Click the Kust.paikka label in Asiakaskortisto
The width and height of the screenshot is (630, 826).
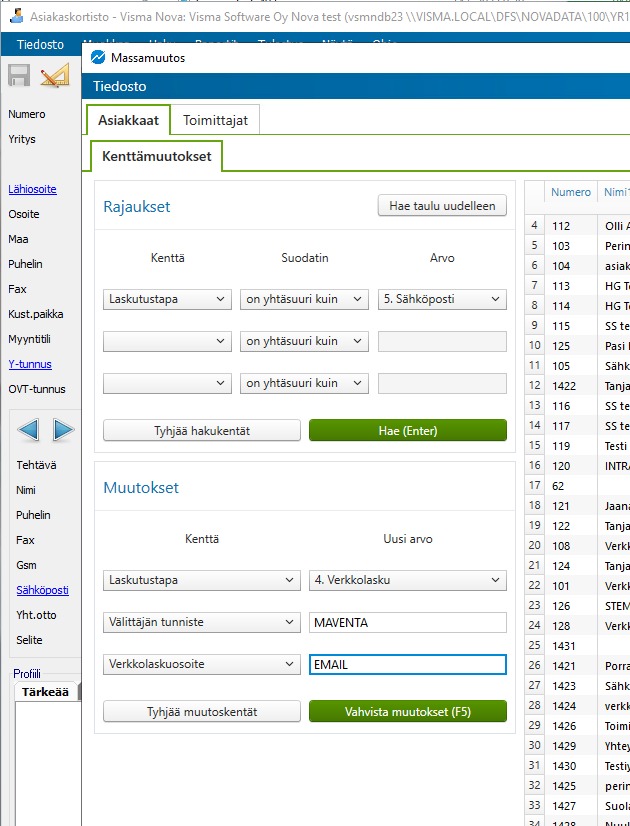coord(35,314)
